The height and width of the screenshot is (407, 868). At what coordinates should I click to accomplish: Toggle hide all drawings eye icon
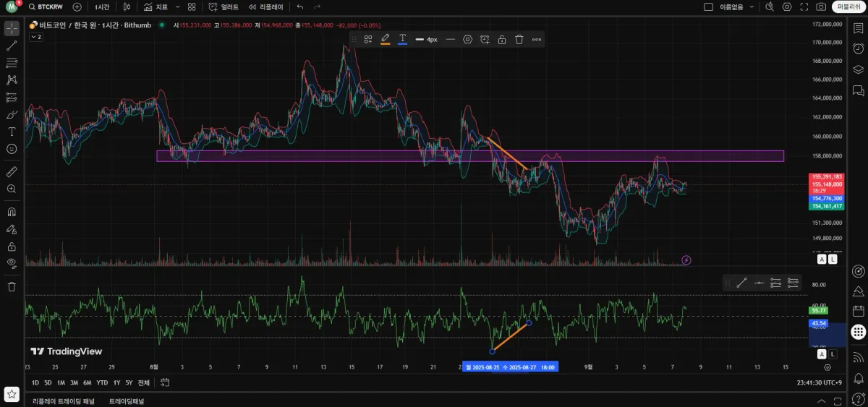[12, 263]
